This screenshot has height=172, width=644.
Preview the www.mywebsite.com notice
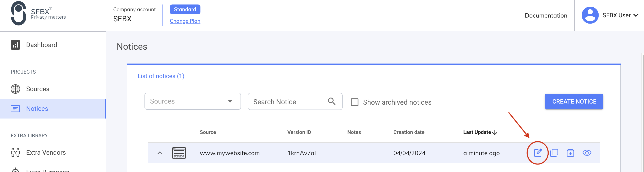(x=587, y=153)
